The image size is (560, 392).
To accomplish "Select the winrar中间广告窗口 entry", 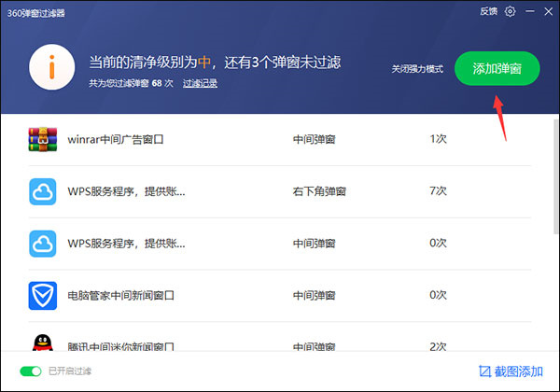I will 280,139.
